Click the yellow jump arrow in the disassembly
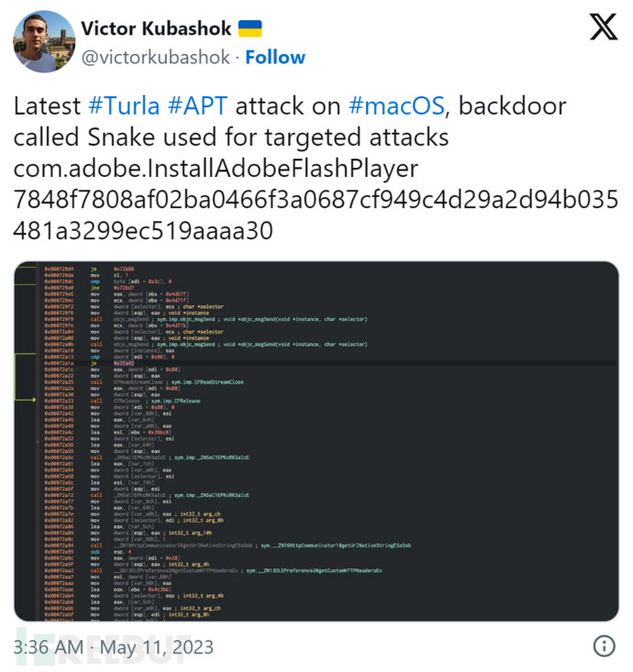 (x=33, y=401)
